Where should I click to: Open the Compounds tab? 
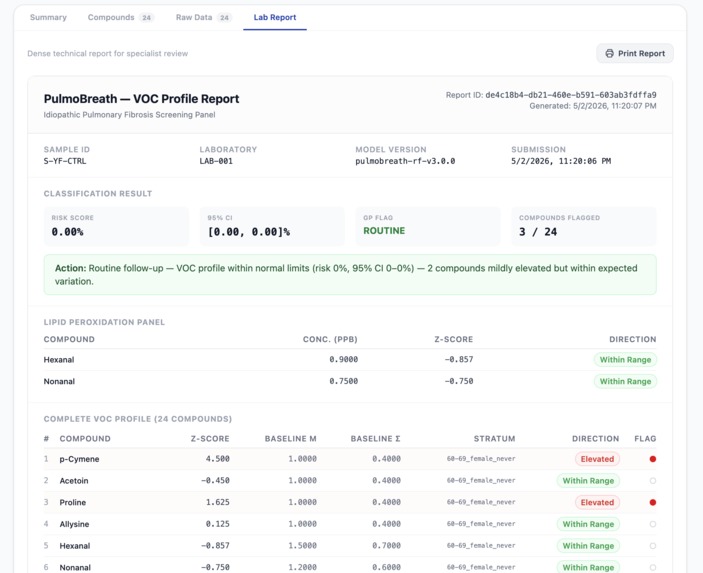pyautogui.click(x=121, y=17)
